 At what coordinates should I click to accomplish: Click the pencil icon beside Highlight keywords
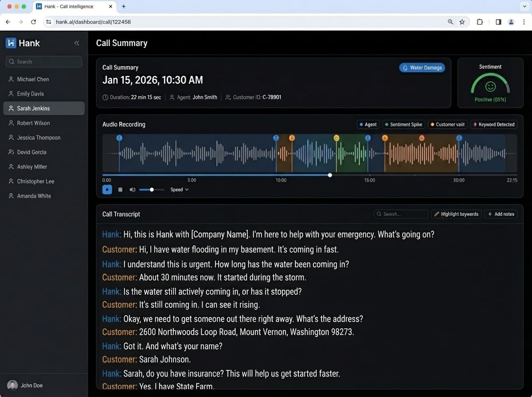click(437, 214)
